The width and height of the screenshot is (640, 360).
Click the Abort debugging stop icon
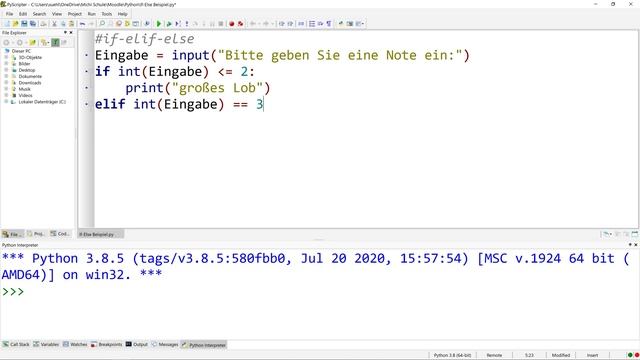point(221,24)
